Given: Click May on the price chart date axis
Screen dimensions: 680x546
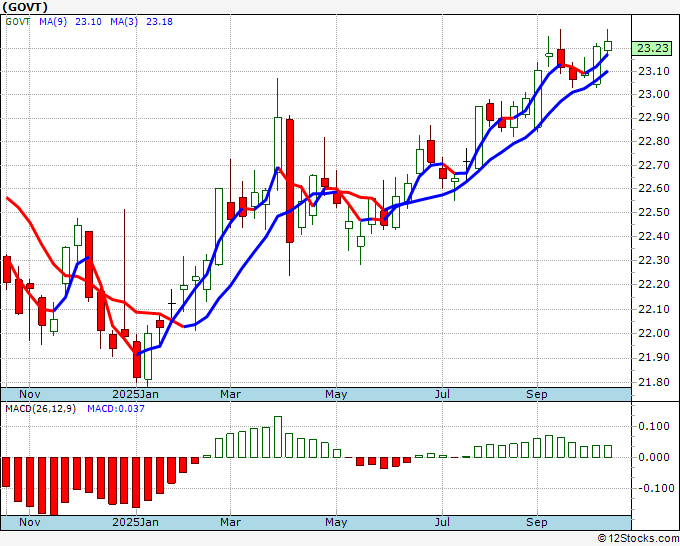Looking at the screenshot, I should (x=336, y=394).
